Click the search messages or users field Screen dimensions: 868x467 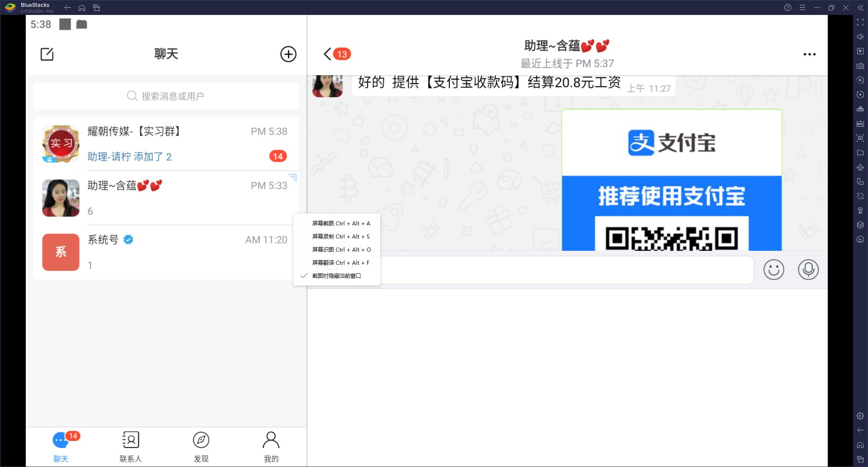coord(166,96)
